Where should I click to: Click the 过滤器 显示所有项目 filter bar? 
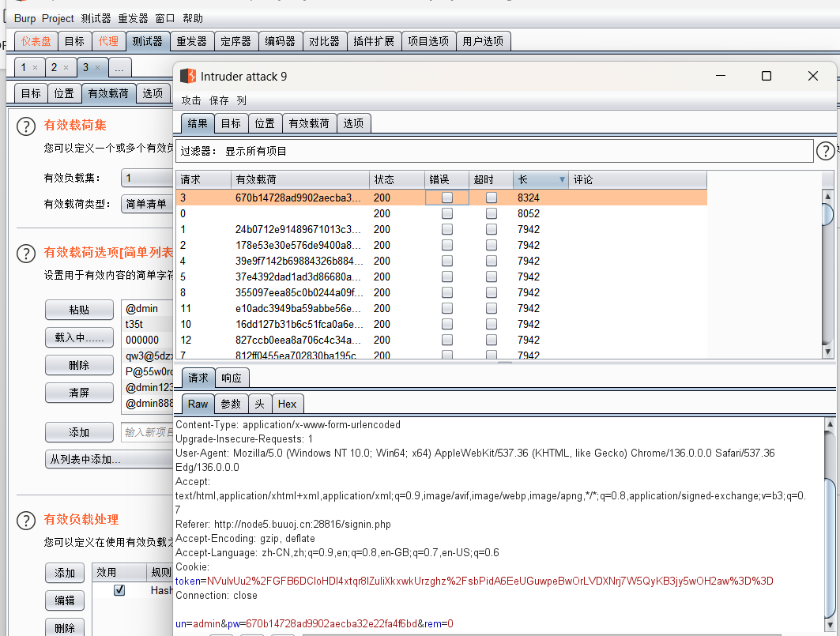(x=495, y=151)
